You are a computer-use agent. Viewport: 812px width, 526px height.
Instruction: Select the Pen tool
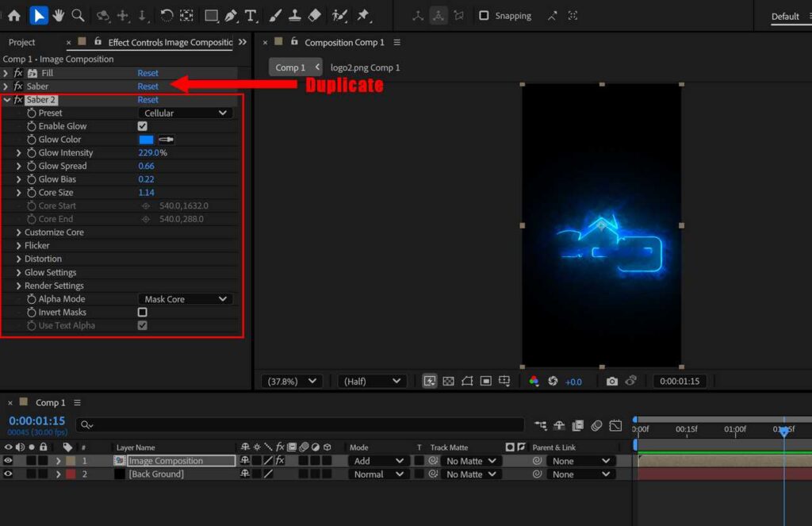[231, 16]
